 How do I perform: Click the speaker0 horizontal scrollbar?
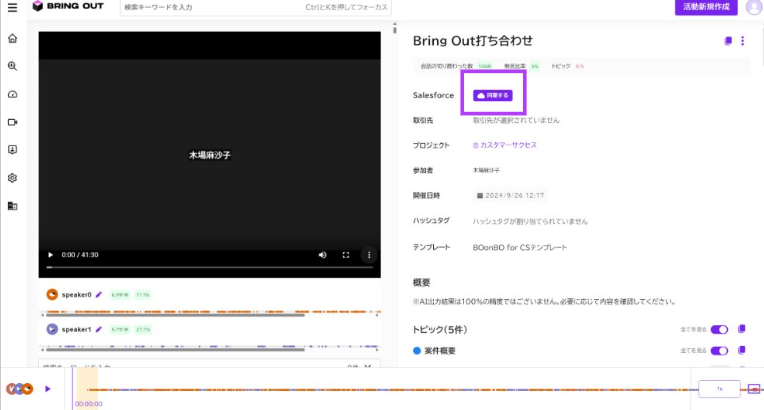(x=173, y=315)
